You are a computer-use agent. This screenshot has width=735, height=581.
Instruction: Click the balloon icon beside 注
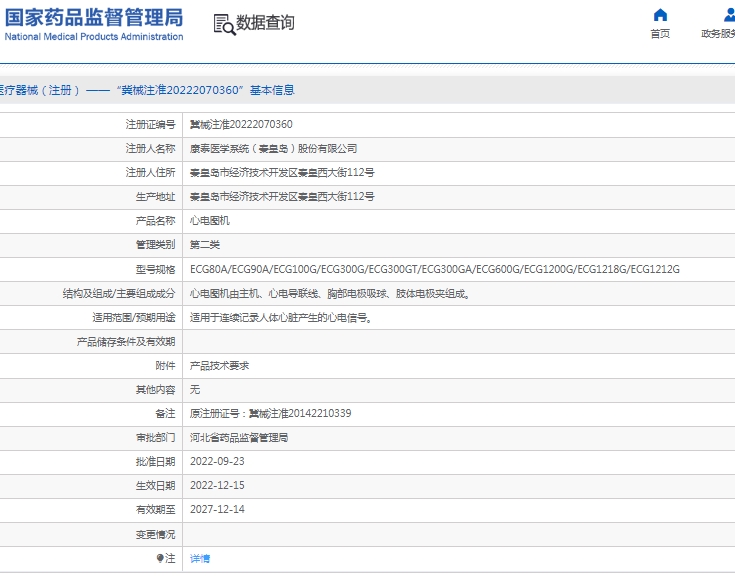point(160,558)
